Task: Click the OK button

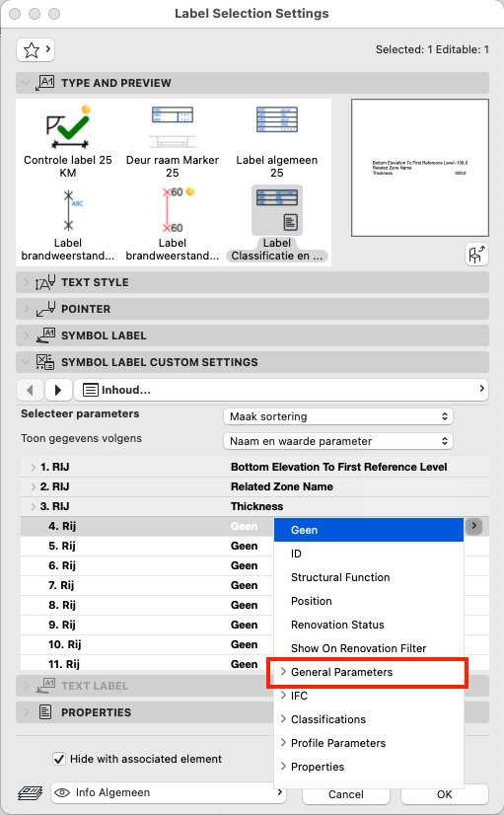Action: point(444,794)
